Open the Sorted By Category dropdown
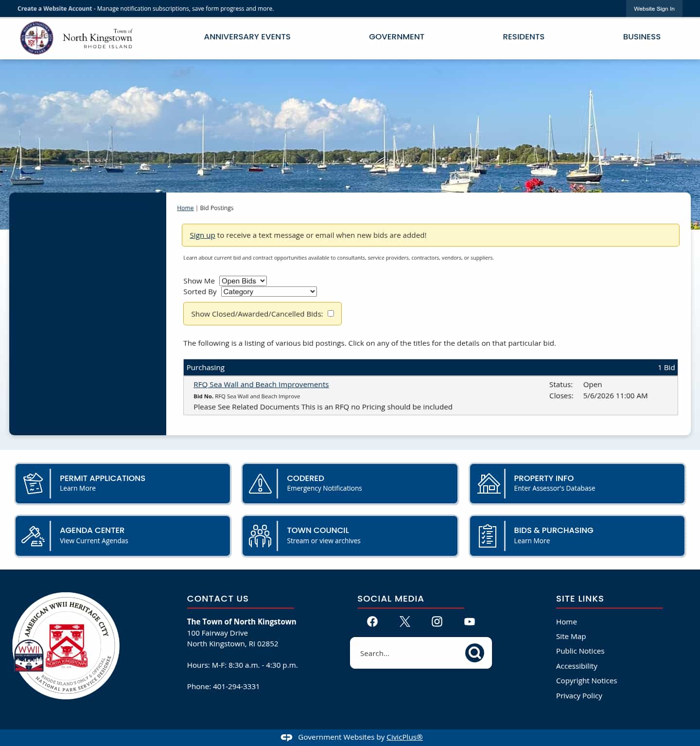Image resolution: width=700 pixels, height=746 pixels. [268, 291]
